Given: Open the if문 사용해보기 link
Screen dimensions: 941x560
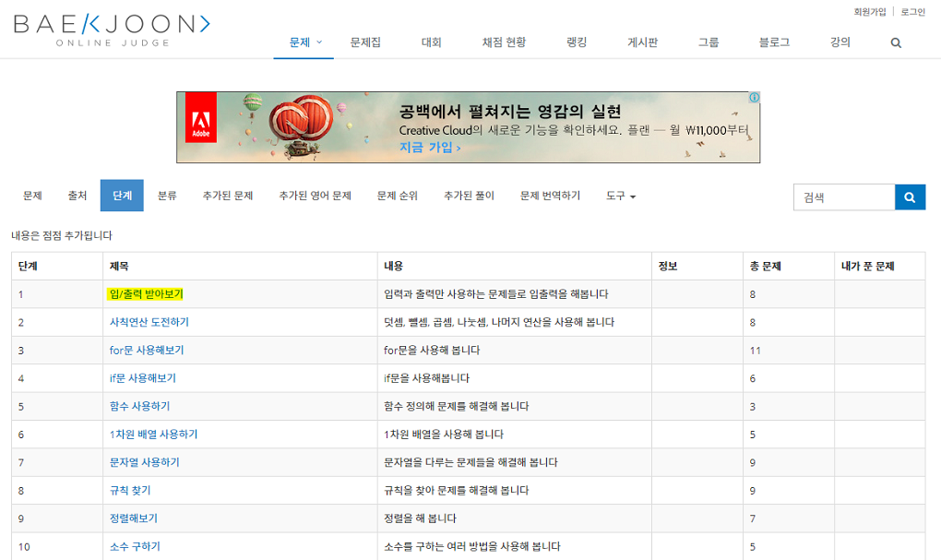Looking at the screenshot, I should (143, 378).
